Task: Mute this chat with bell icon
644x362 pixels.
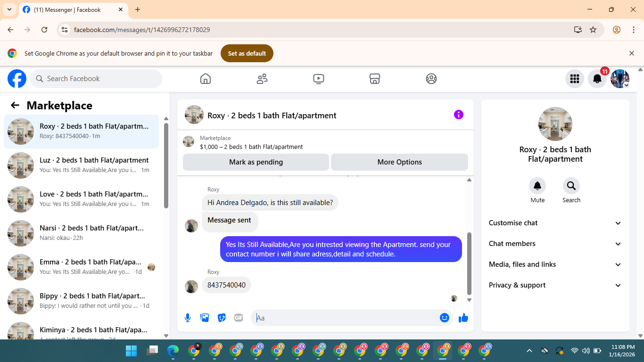Action: tap(537, 186)
